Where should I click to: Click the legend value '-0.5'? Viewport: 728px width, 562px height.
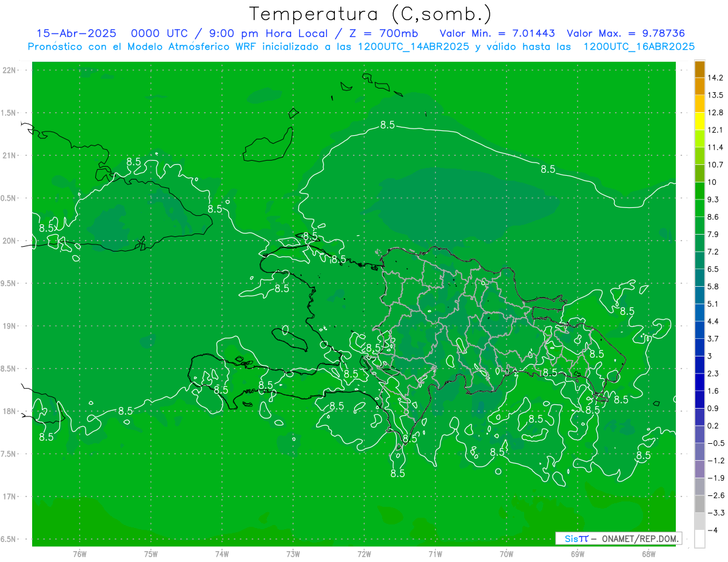pos(715,443)
